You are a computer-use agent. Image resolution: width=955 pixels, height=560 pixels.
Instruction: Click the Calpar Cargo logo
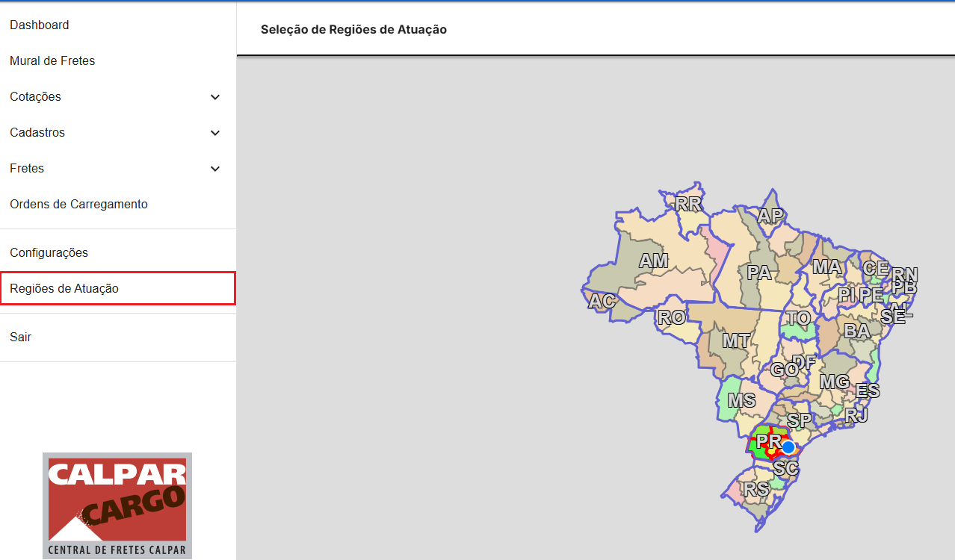click(117, 505)
